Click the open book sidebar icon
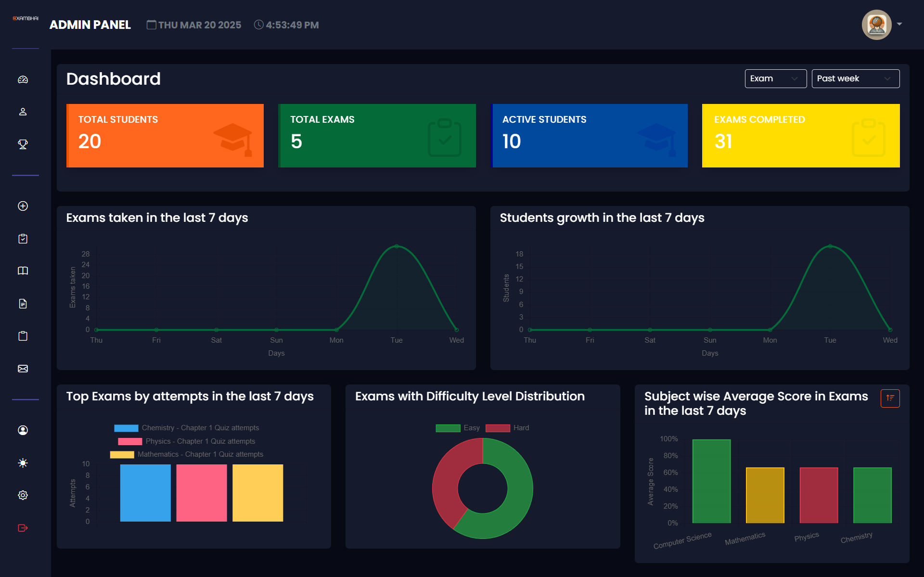 (23, 271)
